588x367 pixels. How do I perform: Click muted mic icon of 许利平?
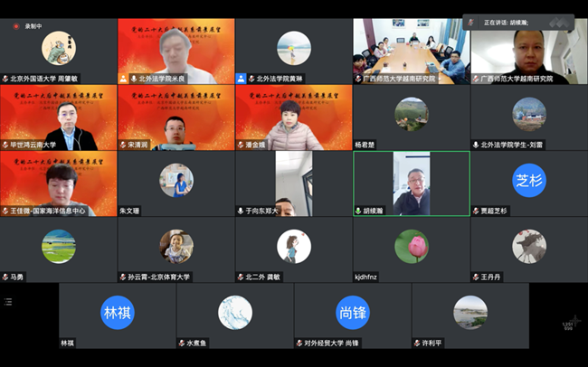click(x=417, y=343)
